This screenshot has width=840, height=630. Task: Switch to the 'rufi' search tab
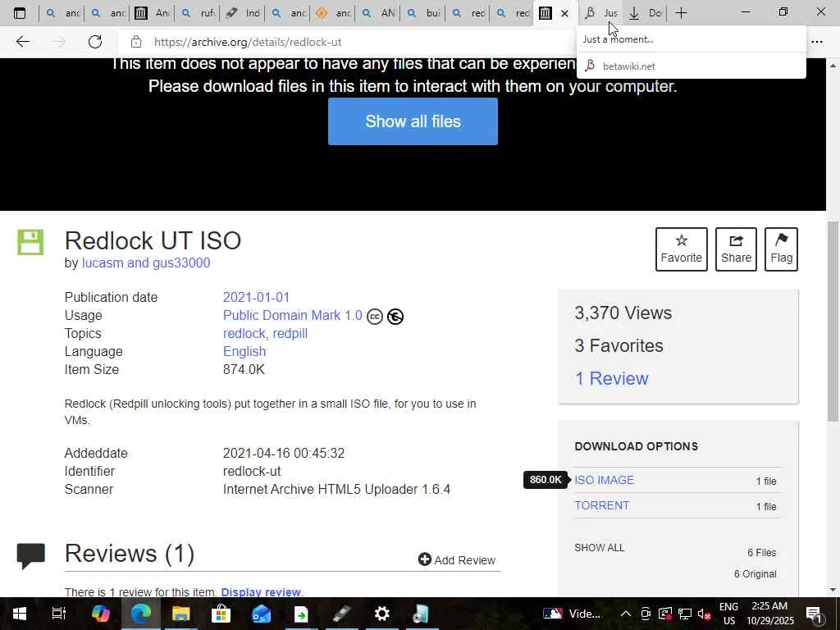coord(197,13)
